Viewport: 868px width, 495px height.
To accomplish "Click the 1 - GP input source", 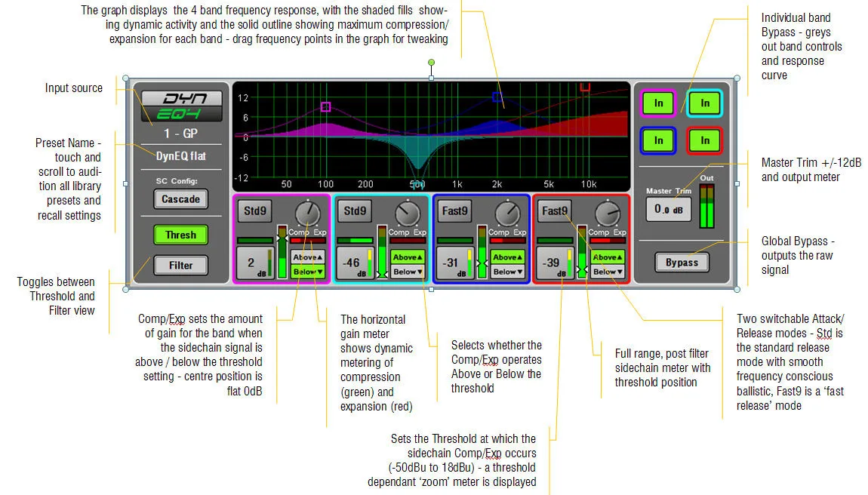I will point(180,134).
